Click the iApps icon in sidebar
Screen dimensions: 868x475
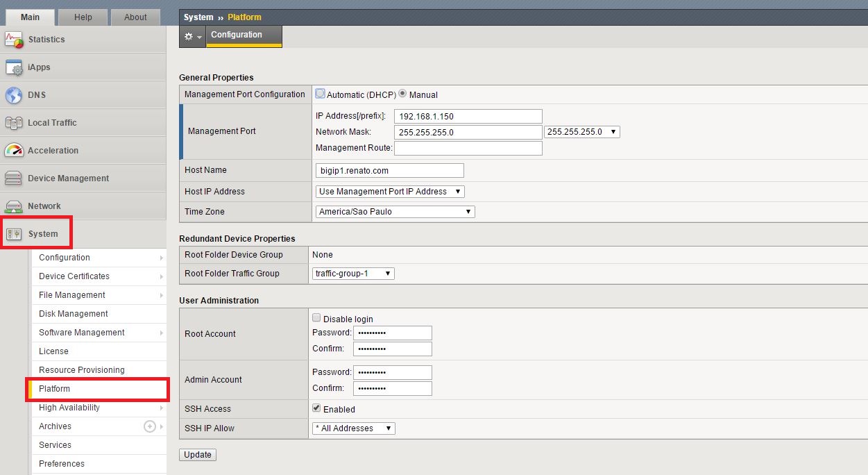[14, 67]
